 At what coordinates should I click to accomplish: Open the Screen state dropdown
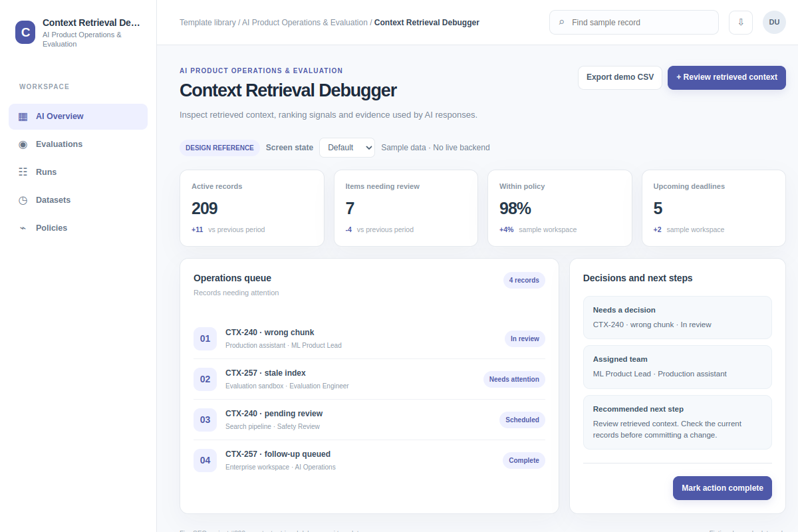pos(347,148)
